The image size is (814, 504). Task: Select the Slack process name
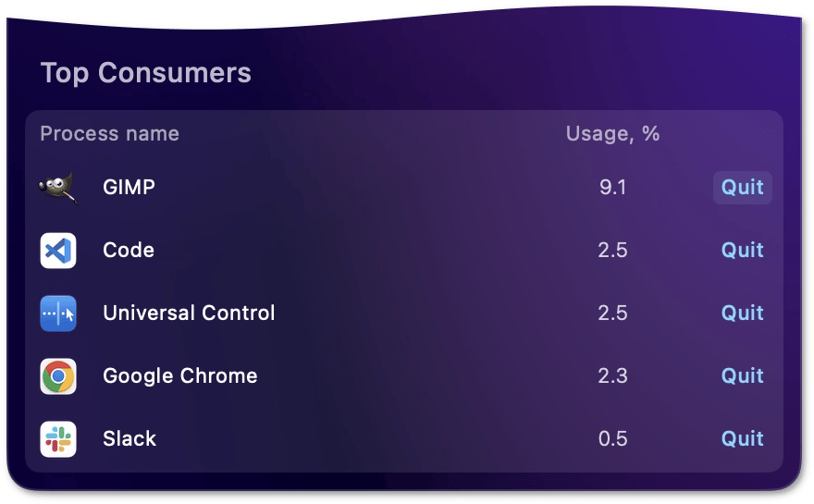(x=129, y=438)
